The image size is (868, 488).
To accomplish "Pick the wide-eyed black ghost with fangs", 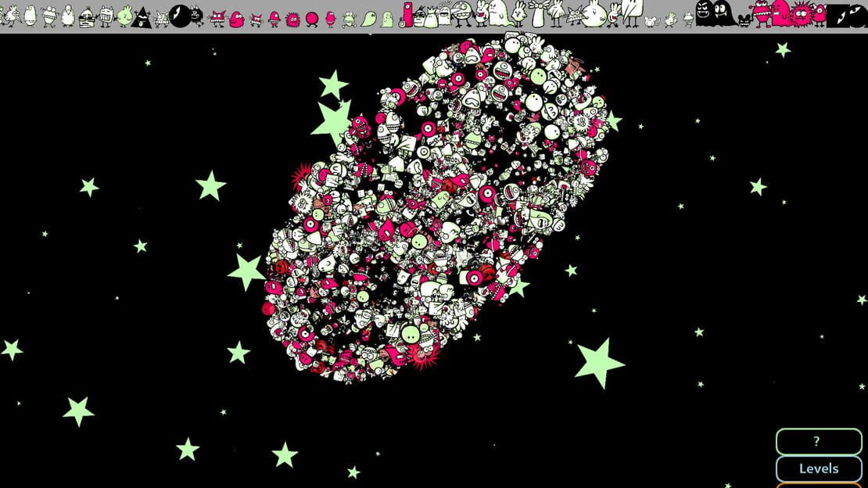I will point(724,13).
